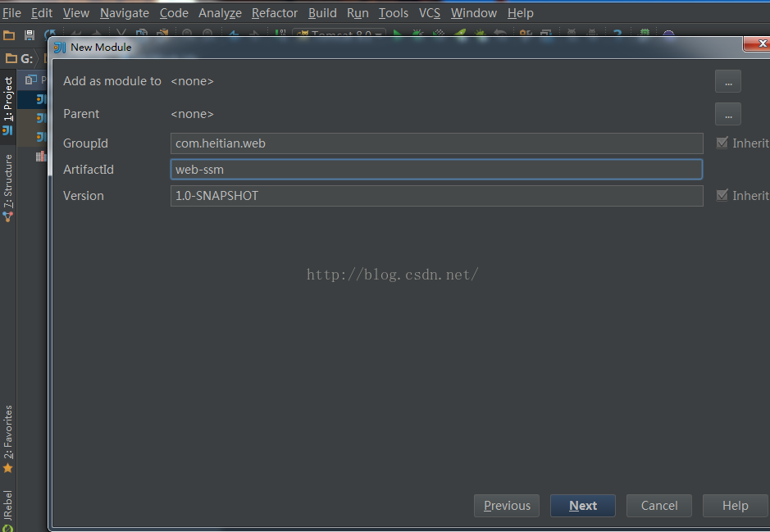The height and width of the screenshot is (532, 770).
Task: Select the External Libraries bar-chart icon
Action: (41, 157)
